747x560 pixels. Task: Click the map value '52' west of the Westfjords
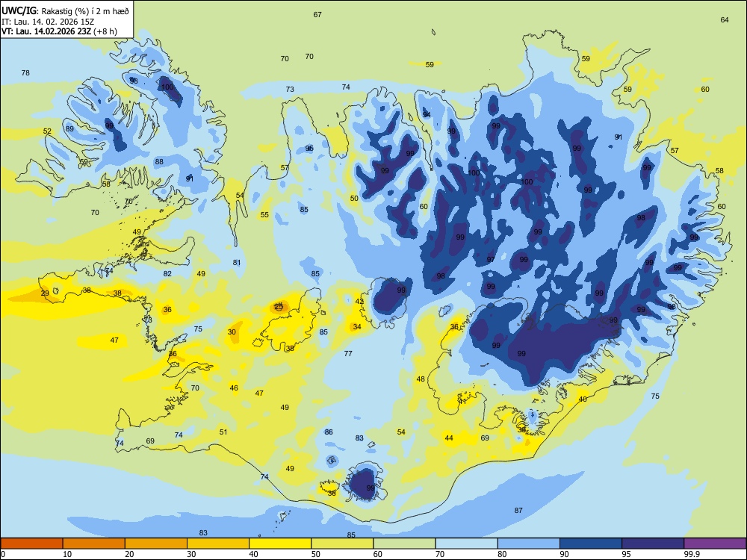coord(47,131)
